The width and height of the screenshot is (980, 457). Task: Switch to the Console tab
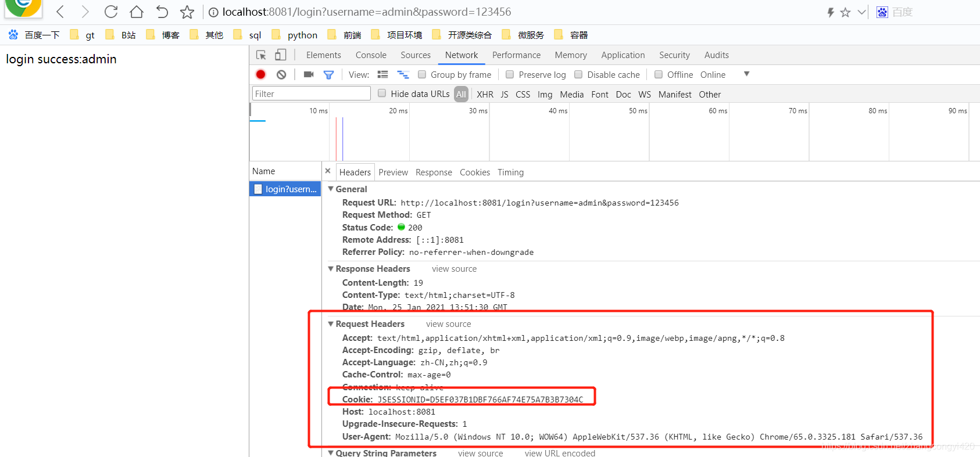click(x=371, y=55)
